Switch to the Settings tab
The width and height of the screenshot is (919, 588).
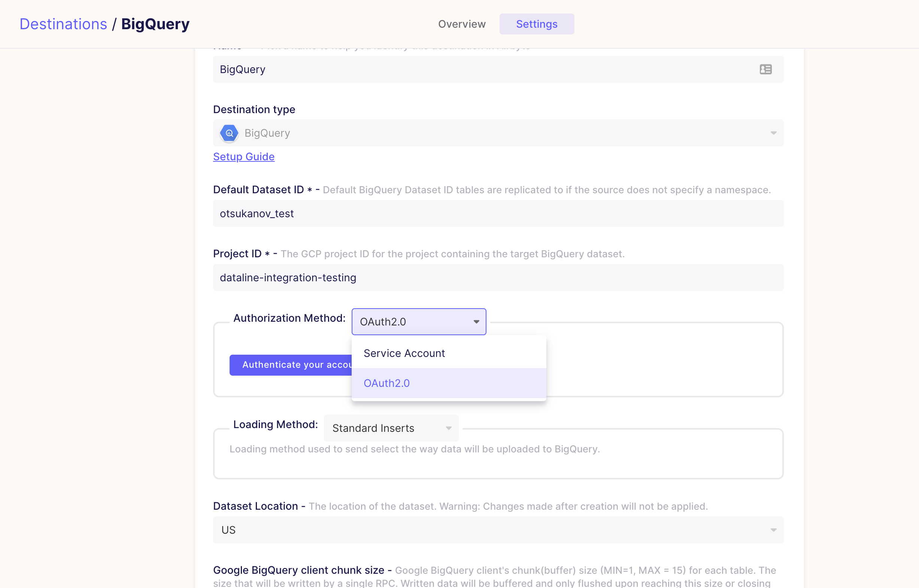tap(536, 24)
